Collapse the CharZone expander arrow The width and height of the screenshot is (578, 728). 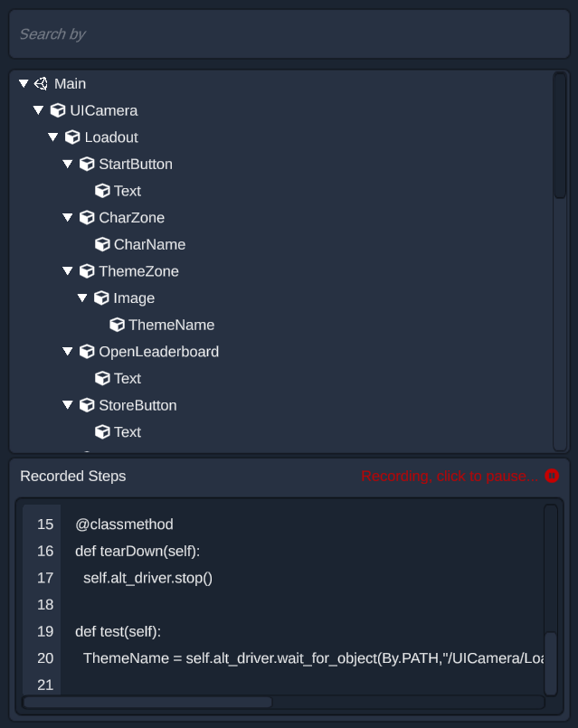[68, 218]
